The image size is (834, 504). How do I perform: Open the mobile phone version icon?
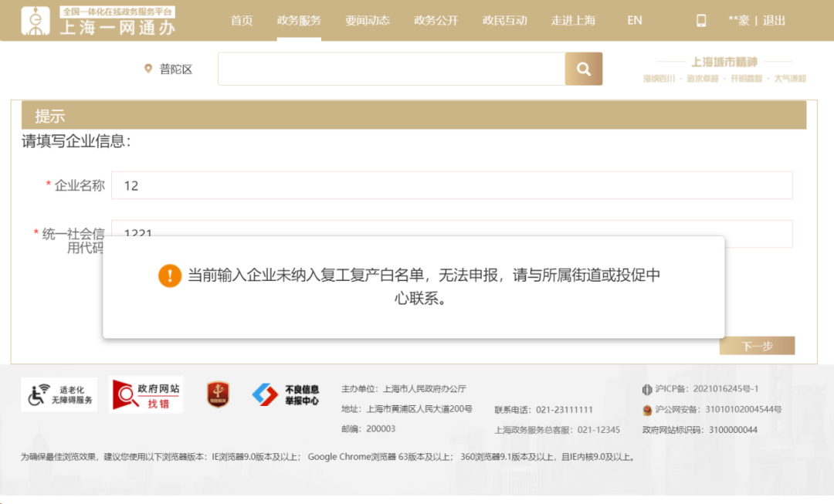click(701, 21)
